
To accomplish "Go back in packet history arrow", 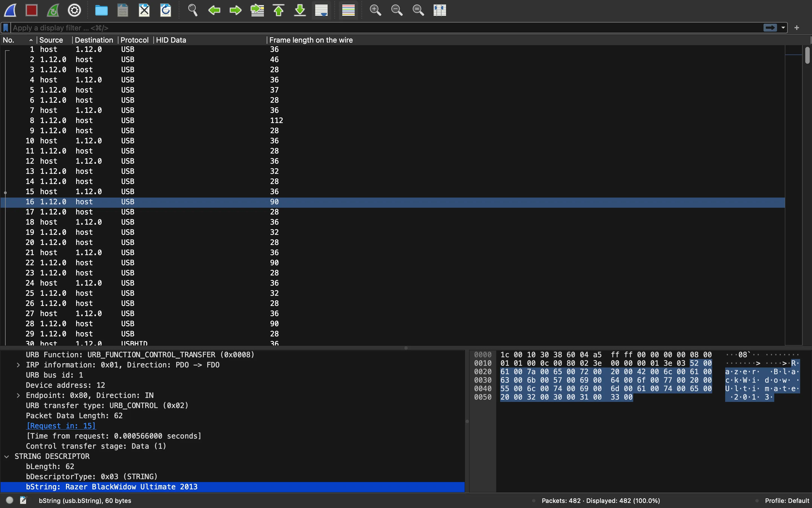I will coord(214,10).
